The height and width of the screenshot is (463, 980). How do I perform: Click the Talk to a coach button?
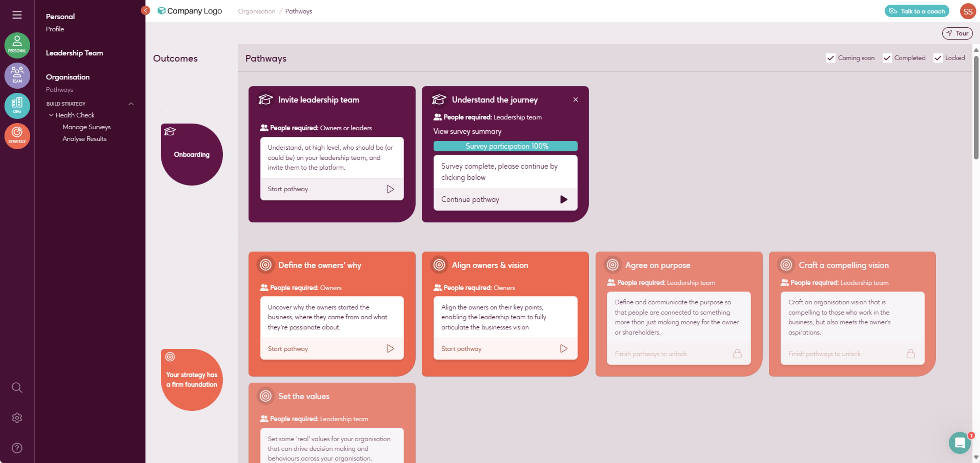(916, 11)
